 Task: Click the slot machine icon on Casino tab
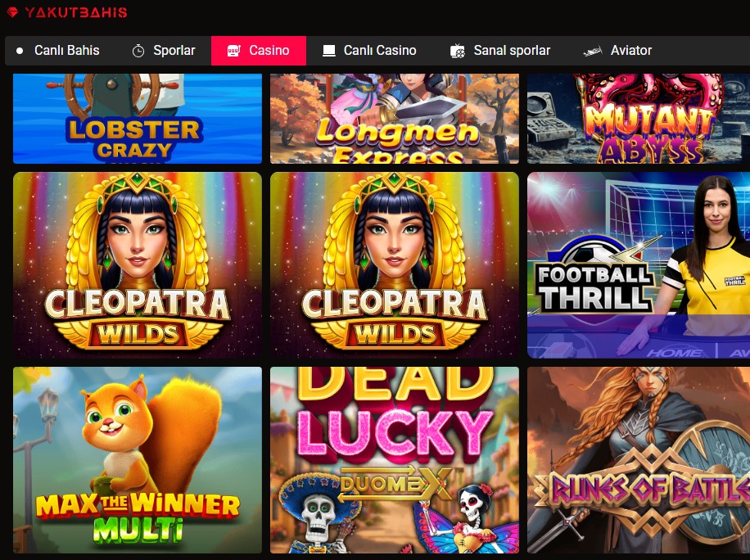233,50
